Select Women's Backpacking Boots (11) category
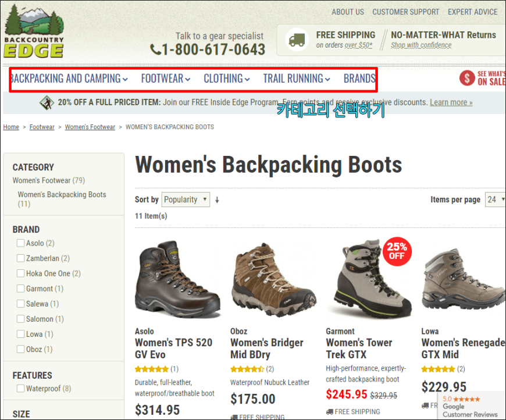Image resolution: width=506 pixels, height=420 pixels. pyautogui.click(x=62, y=199)
